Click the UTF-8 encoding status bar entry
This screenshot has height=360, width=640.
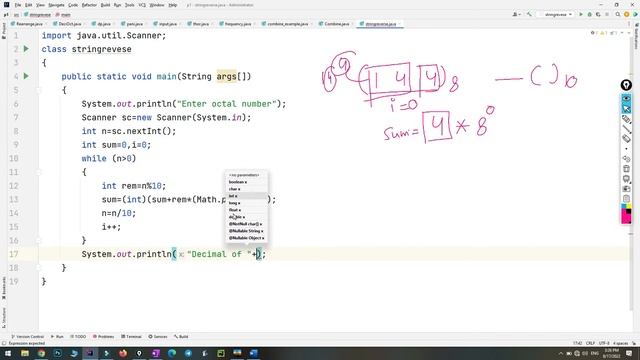tap(604, 343)
